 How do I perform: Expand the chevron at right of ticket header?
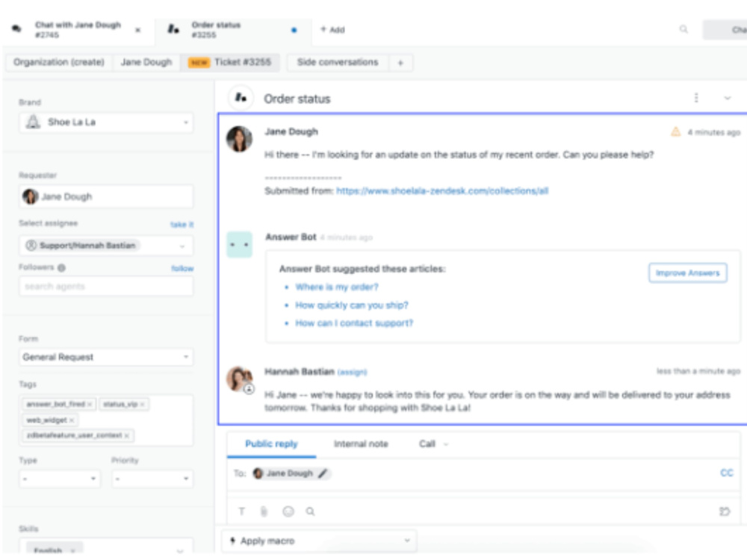point(728,98)
